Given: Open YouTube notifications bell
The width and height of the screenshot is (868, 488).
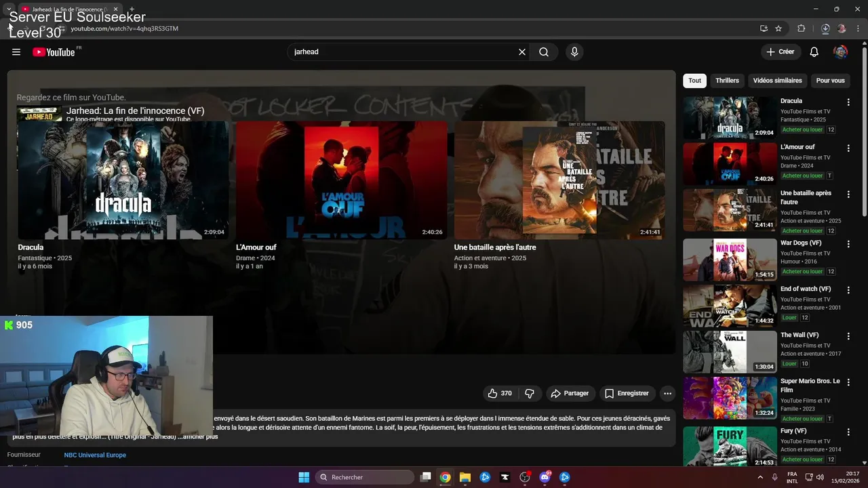Looking at the screenshot, I should (814, 52).
